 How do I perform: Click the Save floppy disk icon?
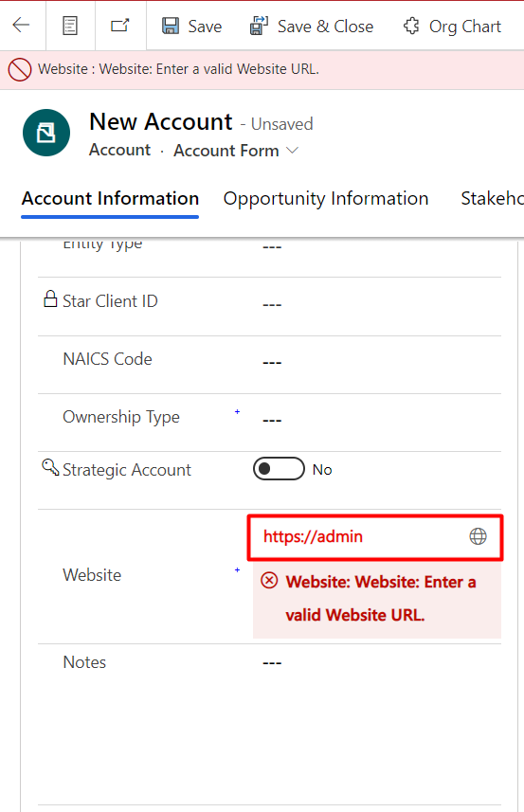click(x=171, y=26)
